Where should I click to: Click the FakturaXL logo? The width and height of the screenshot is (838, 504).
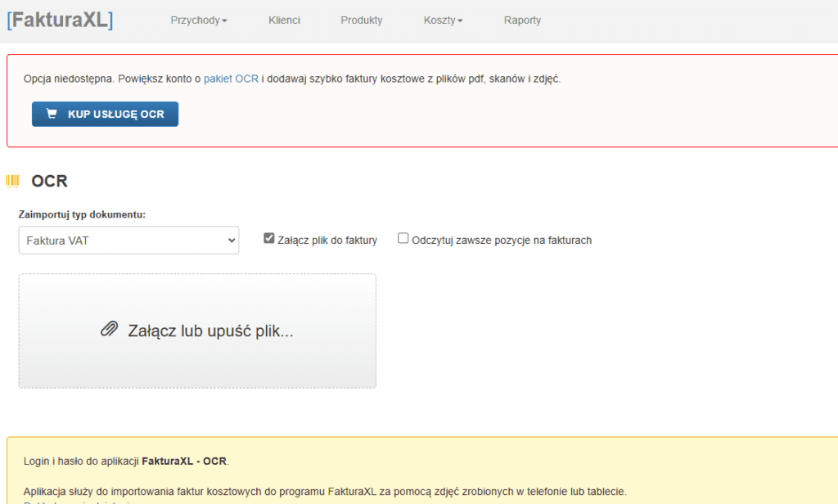[x=60, y=20]
